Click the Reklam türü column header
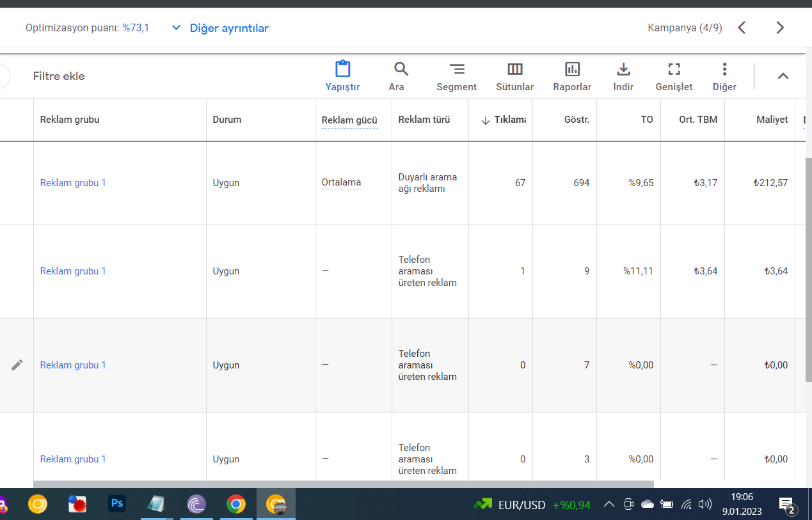 [x=424, y=120]
